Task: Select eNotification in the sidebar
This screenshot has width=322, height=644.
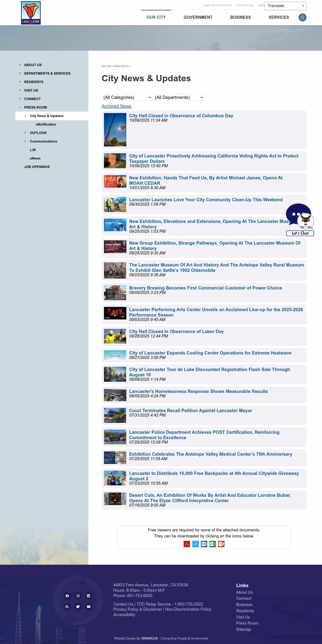Action: click(x=46, y=124)
